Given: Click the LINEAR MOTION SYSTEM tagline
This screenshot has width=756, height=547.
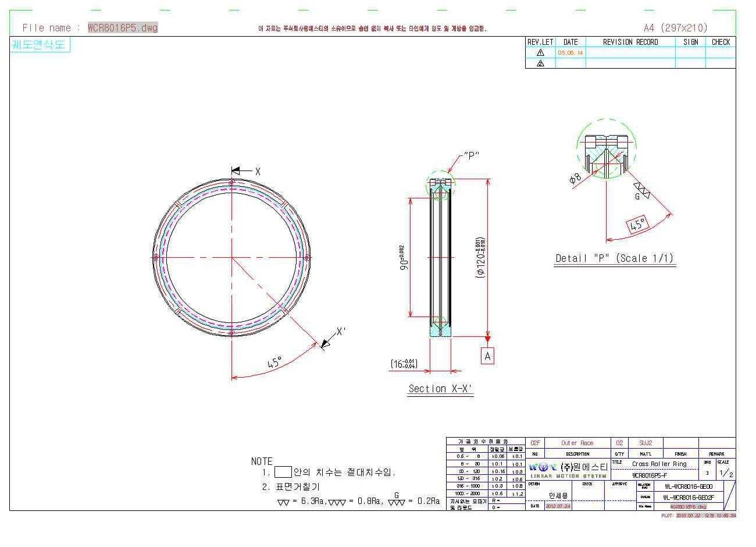Looking at the screenshot, I should (568, 476).
